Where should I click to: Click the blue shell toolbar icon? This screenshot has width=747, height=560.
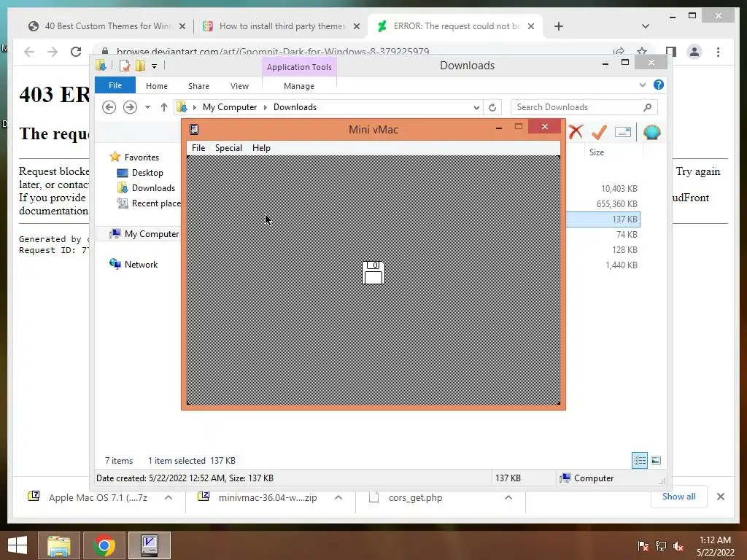point(651,132)
